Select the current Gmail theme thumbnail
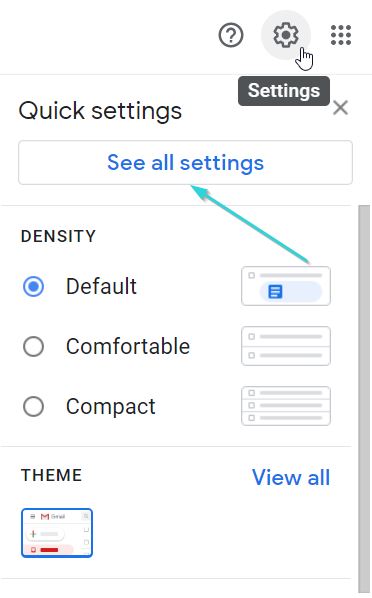Image resolution: width=372 pixels, height=598 pixels. pyautogui.click(x=57, y=533)
